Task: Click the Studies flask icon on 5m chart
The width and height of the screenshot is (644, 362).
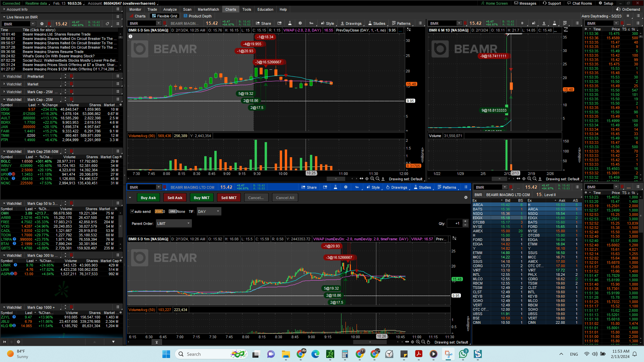Action: point(290,23)
